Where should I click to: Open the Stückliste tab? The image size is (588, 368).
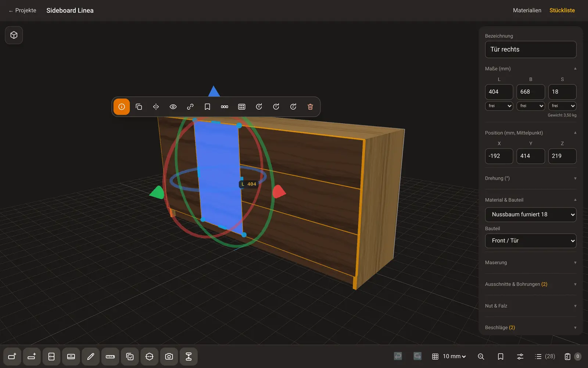point(562,10)
